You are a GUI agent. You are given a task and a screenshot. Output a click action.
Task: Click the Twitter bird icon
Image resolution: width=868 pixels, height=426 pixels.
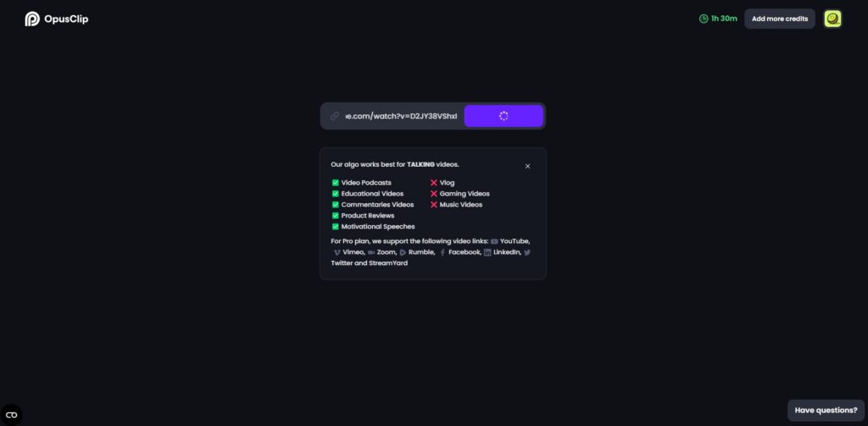click(527, 252)
